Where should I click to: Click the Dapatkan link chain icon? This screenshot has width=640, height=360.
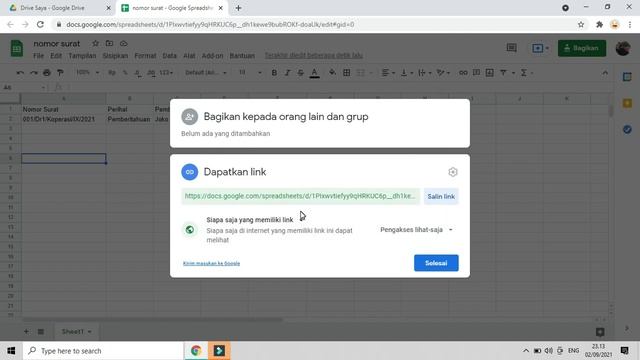tap(190, 172)
